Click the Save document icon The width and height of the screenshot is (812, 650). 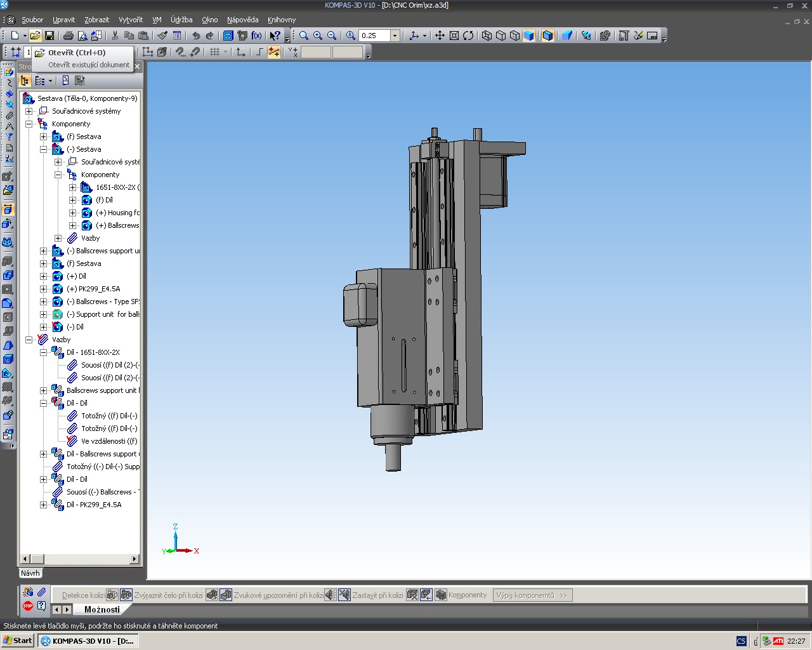coord(49,36)
